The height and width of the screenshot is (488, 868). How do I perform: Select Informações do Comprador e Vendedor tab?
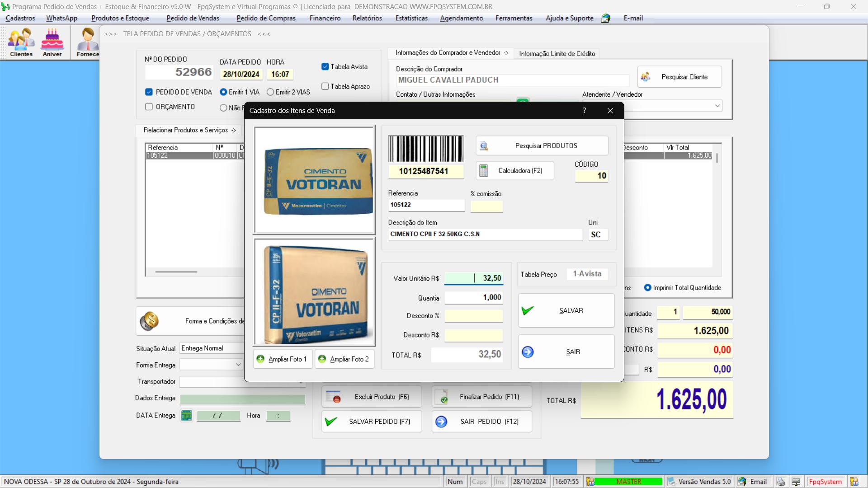click(451, 53)
